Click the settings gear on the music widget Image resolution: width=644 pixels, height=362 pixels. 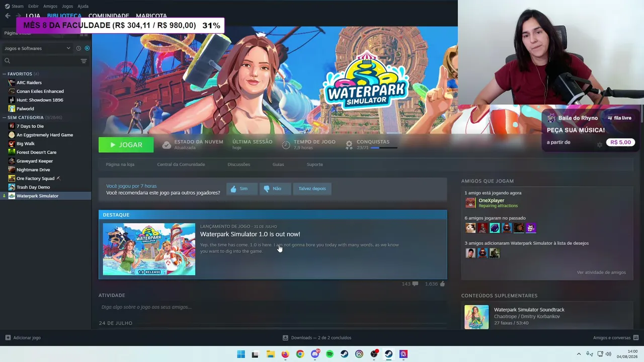pos(599,145)
